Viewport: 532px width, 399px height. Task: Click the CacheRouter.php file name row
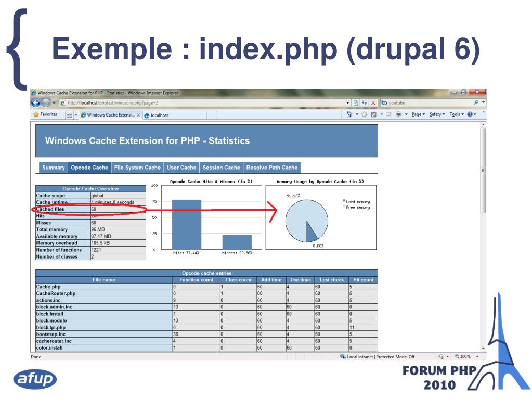(104, 293)
